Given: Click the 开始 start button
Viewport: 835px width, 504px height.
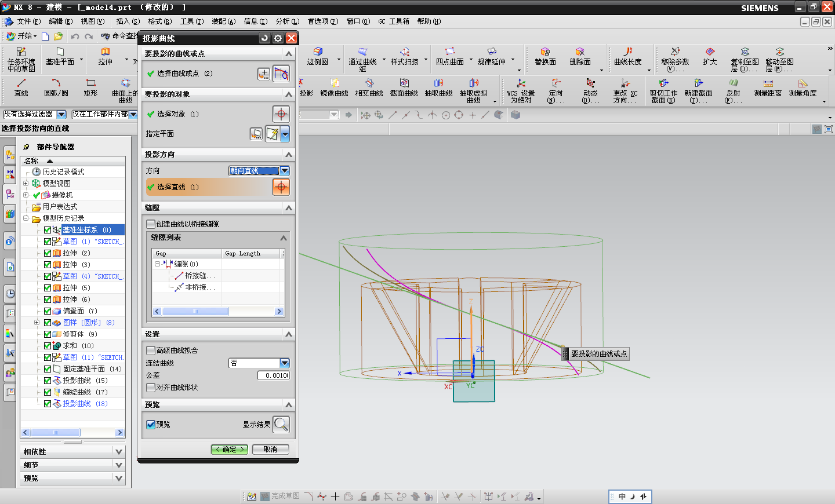Looking at the screenshot, I should coord(21,36).
